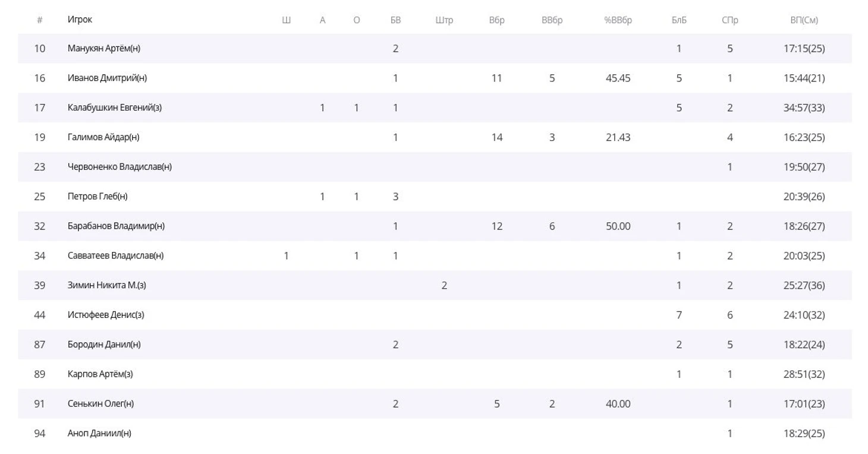This screenshot has width=868, height=454.
Task: Sort table by %ВВбр column
Action: [x=618, y=20]
